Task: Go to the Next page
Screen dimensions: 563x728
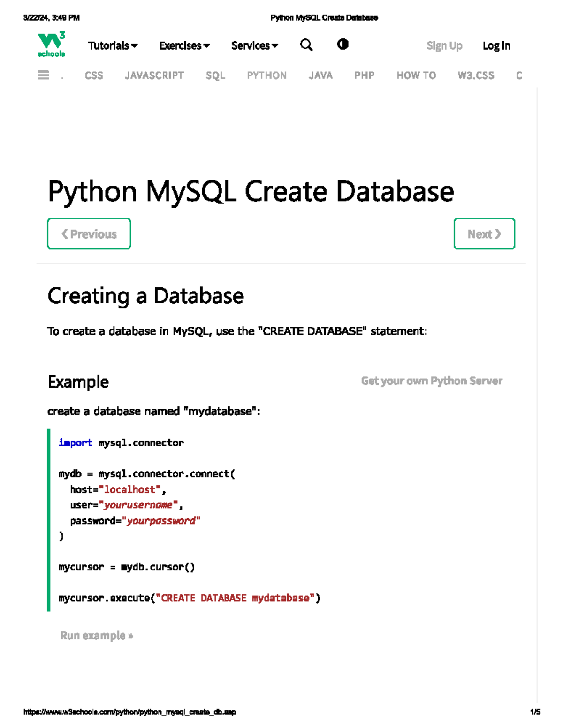Action: point(484,233)
